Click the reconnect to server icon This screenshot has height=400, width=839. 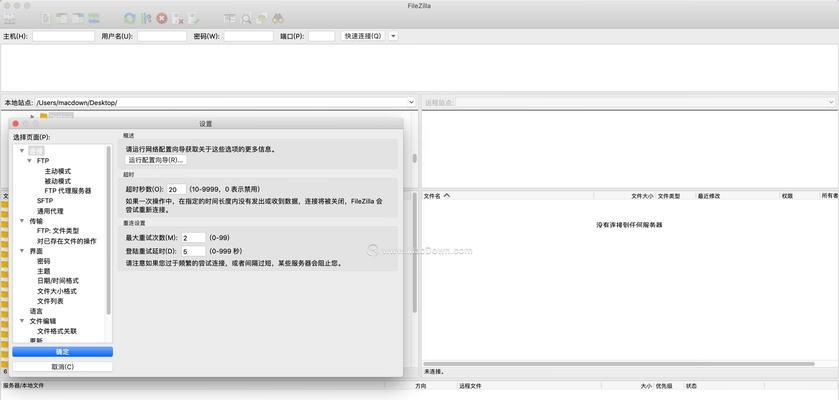[194, 18]
